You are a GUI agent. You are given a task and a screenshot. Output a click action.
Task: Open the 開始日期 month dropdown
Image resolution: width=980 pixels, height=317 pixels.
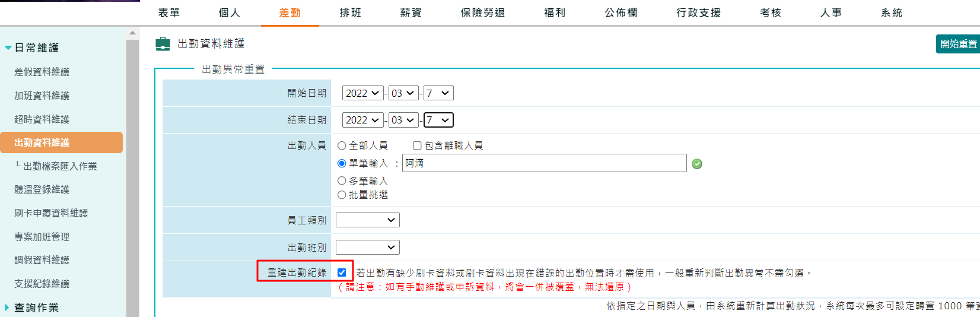403,93
